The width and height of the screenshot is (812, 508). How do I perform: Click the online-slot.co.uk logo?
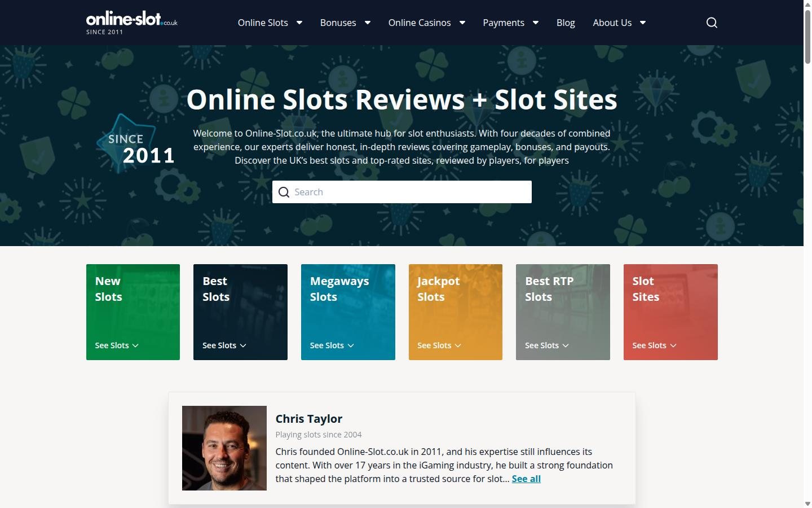point(132,23)
